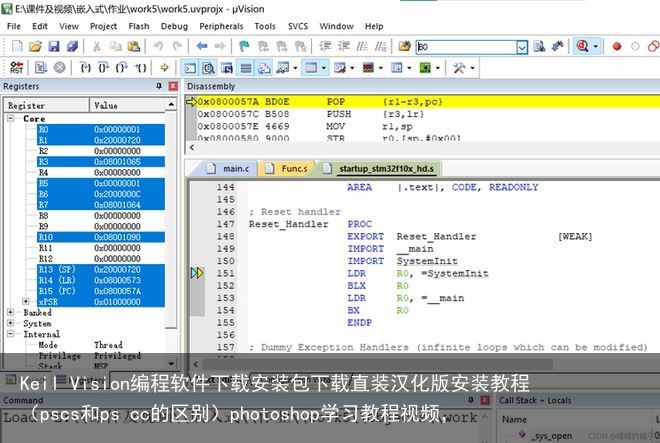Open the debug session dropdown arrow

(x=596, y=46)
